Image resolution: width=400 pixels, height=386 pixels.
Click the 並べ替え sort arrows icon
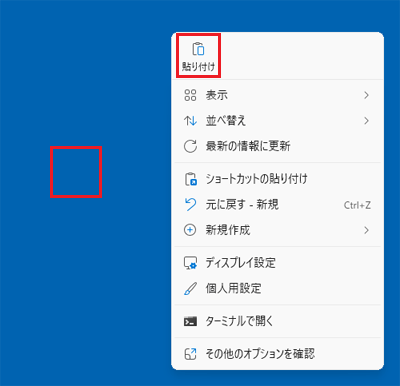coord(190,120)
